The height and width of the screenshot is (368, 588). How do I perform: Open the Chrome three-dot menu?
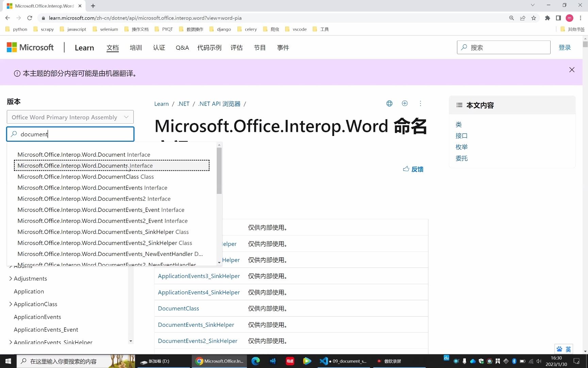(x=581, y=18)
